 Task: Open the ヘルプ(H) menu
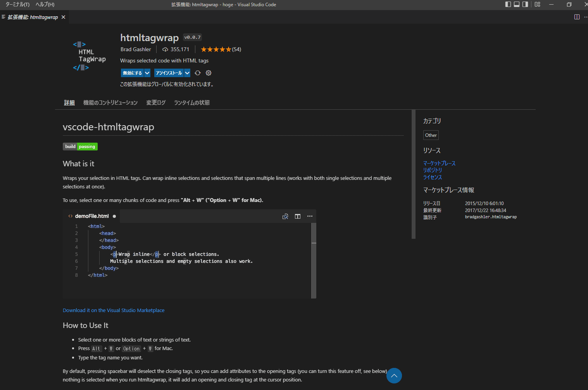click(x=45, y=5)
